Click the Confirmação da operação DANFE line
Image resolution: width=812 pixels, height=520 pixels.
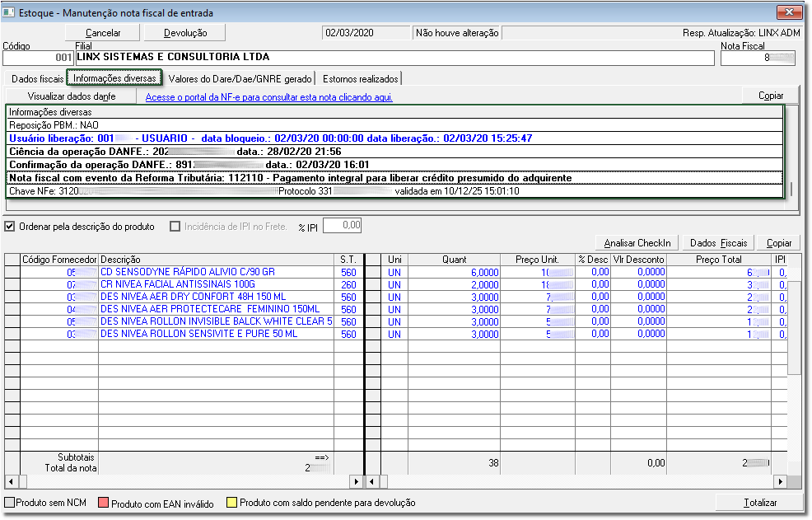(x=394, y=165)
